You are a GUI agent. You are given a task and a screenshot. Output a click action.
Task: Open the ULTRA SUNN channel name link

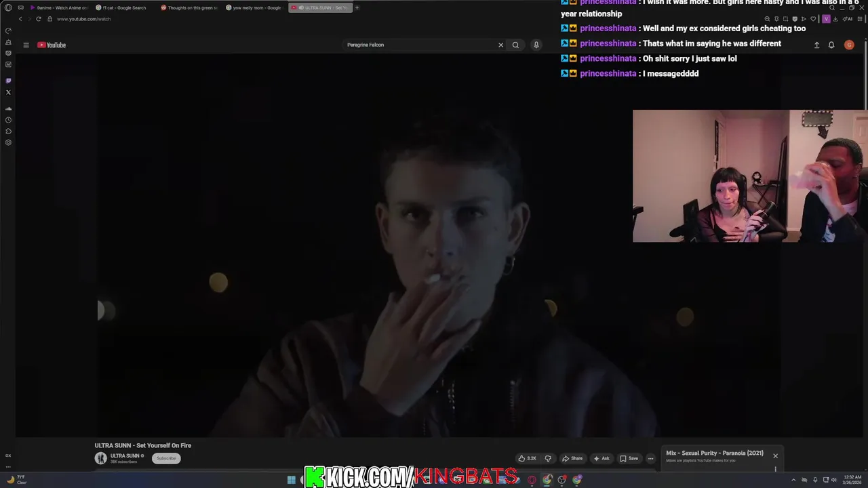[x=125, y=456]
